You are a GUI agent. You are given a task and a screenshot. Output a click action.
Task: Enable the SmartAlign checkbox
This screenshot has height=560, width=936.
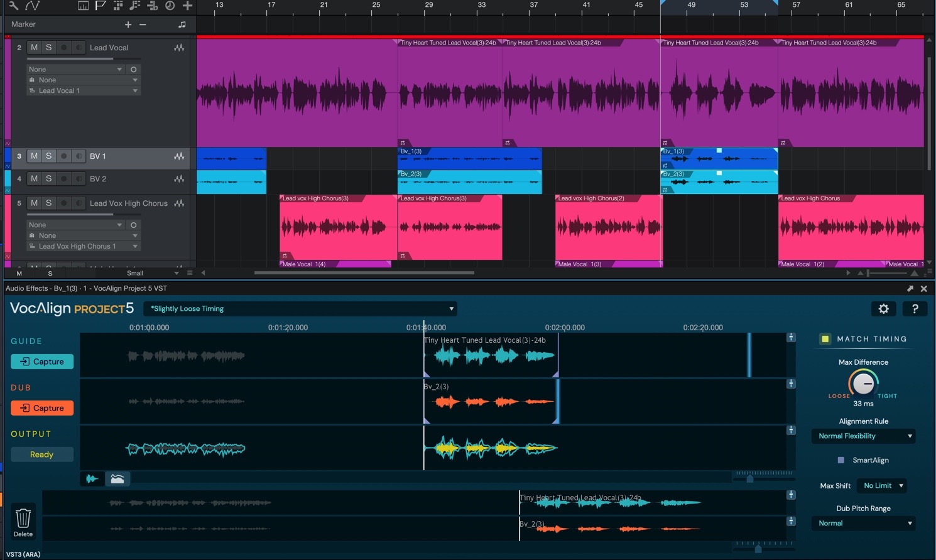click(x=841, y=460)
